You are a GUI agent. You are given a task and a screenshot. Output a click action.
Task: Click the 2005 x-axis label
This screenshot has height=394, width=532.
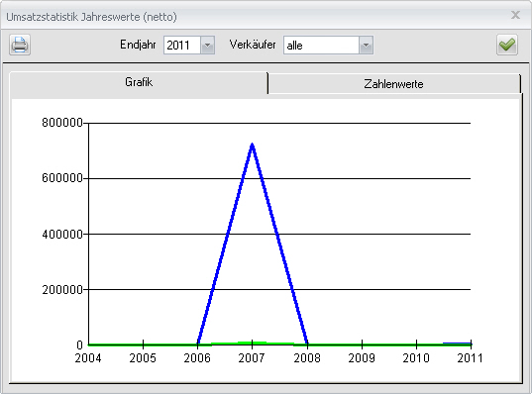click(143, 358)
